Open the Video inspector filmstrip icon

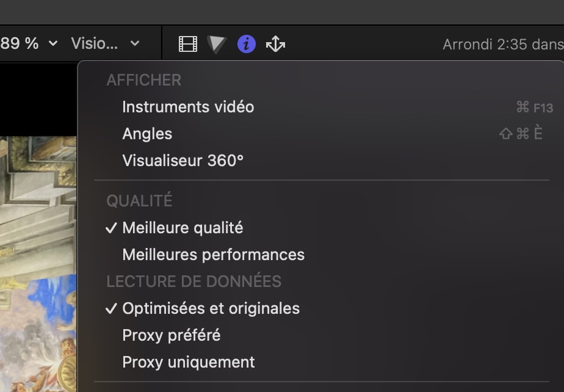click(188, 44)
